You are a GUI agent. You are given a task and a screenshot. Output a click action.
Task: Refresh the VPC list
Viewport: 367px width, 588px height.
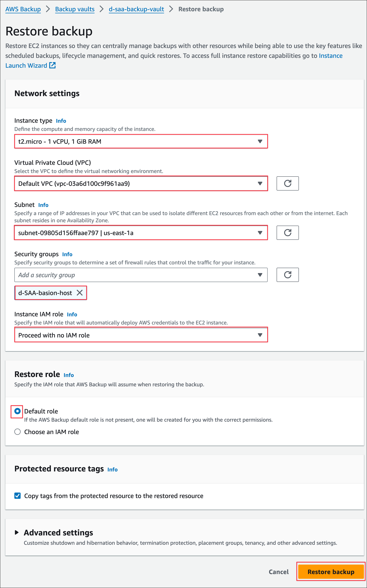[287, 183]
